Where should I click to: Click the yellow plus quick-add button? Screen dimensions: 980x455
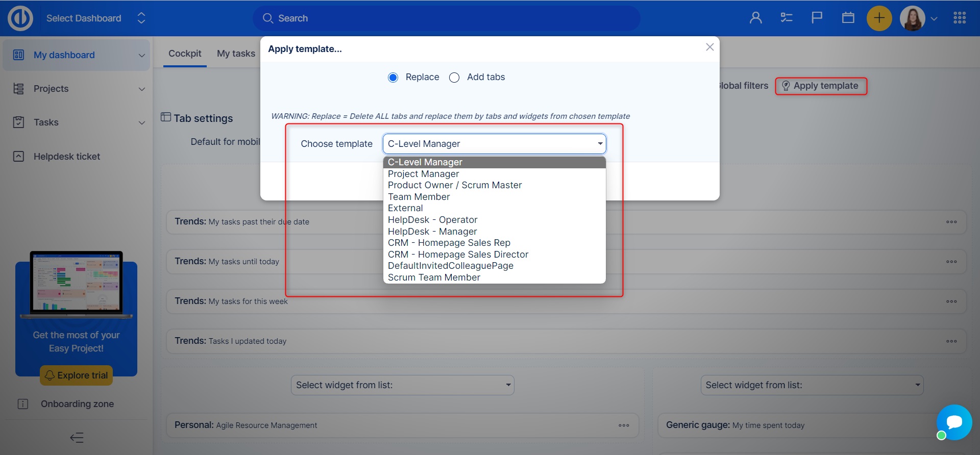[x=879, y=18]
